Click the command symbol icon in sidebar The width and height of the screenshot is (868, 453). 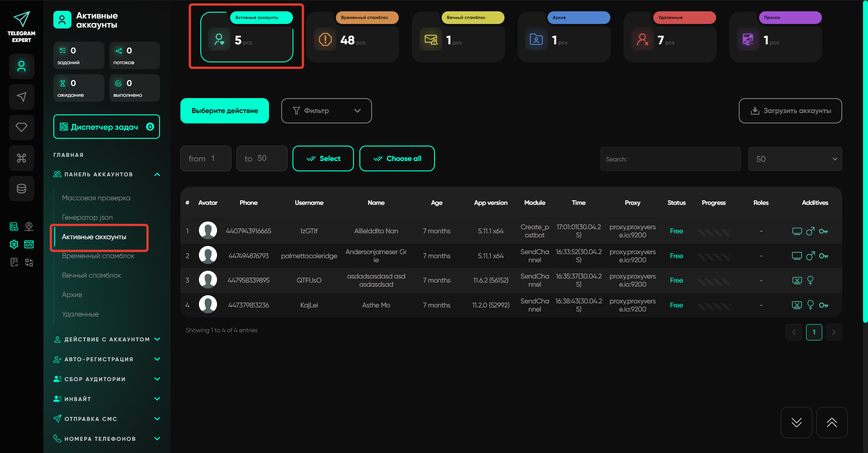(x=21, y=158)
